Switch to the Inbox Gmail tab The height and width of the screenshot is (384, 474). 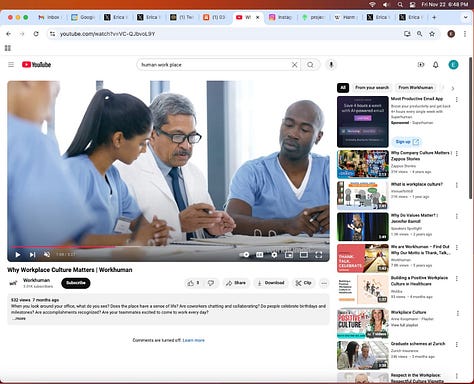[49, 17]
